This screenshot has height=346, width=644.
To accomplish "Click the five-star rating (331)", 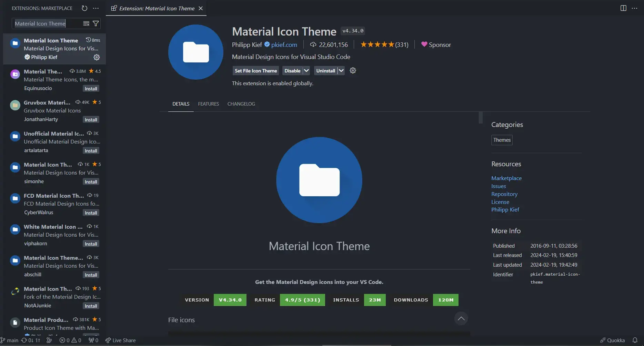I will (x=384, y=45).
